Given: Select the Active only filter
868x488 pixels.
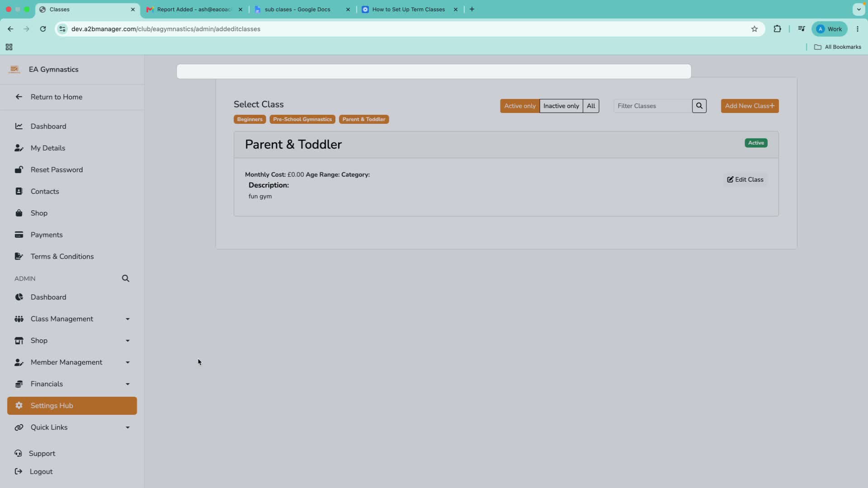Looking at the screenshot, I should pos(519,106).
